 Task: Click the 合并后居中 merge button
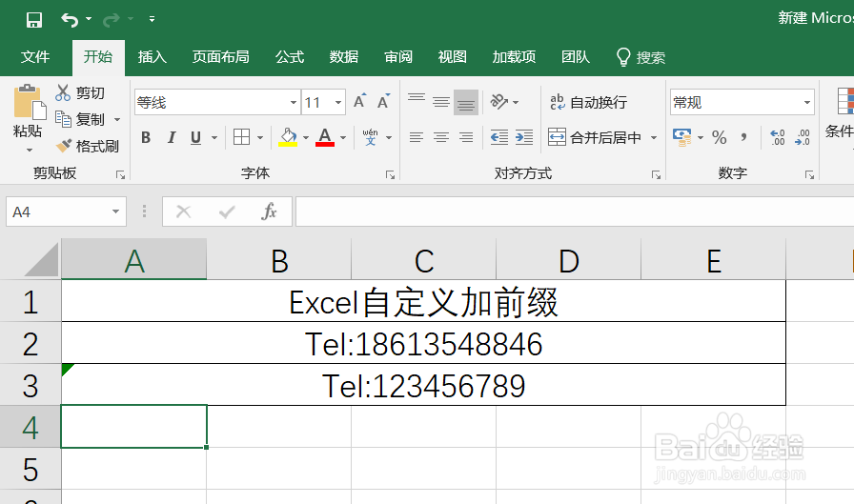tap(594, 137)
